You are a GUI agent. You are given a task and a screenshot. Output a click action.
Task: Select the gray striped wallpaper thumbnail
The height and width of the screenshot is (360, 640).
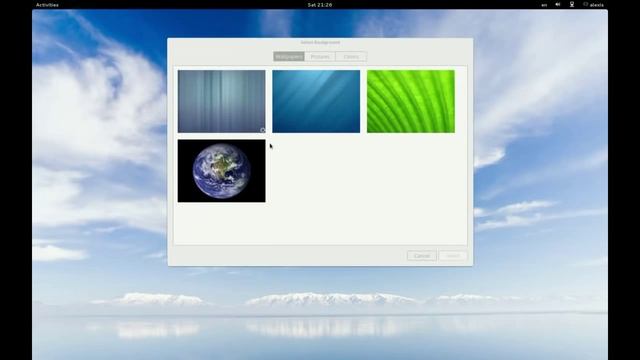coord(221,101)
